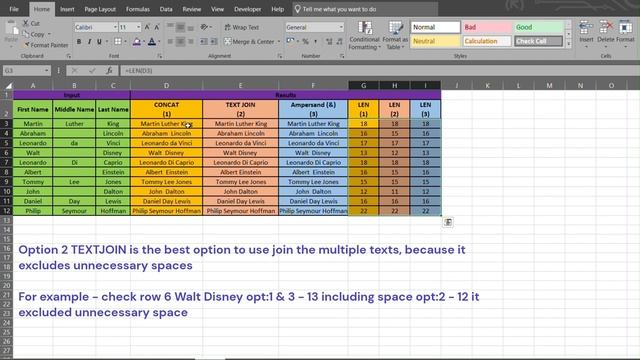Toggle Align Left for text
The width and height of the screenshot is (640, 360).
pyautogui.click(x=171, y=41)
